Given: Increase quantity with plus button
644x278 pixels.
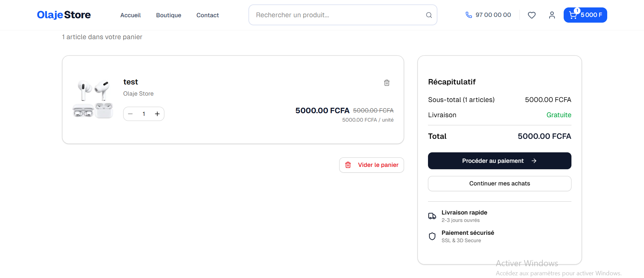Looking at the screenshot, I should pyautogui.click(x=157, y=114).
